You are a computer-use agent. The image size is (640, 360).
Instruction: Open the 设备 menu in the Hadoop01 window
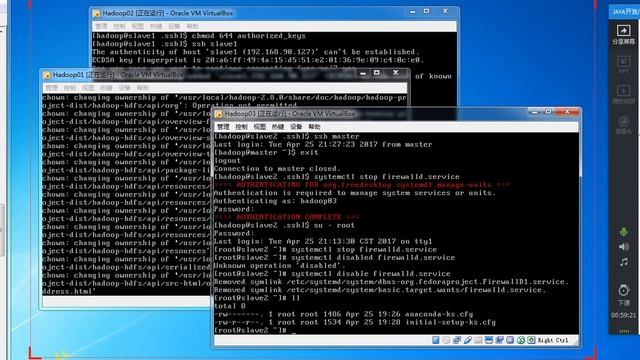pos(124,88)
